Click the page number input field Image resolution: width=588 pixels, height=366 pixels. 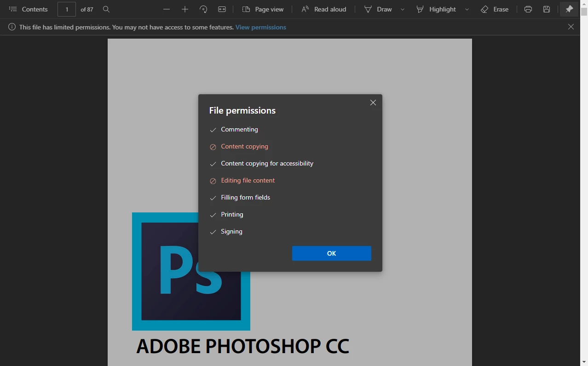point(67,9)
